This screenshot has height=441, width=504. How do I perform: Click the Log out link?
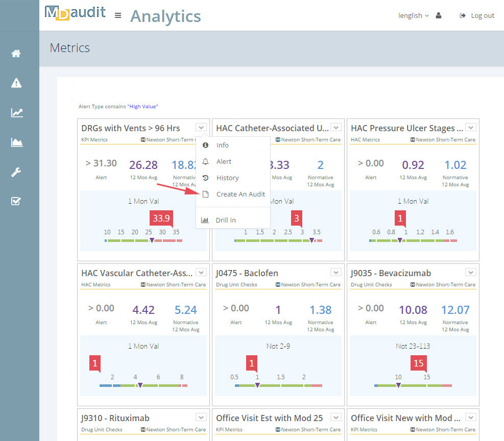(483, 15)
